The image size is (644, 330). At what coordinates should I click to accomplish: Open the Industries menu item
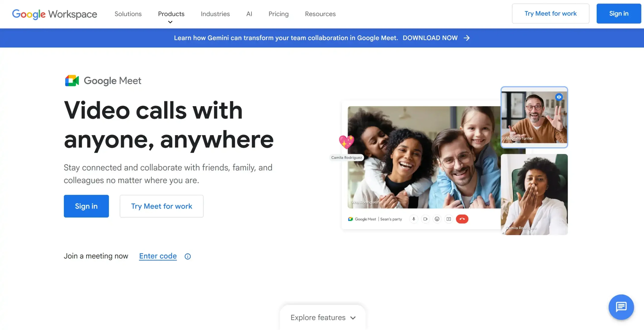coord(215,14)
